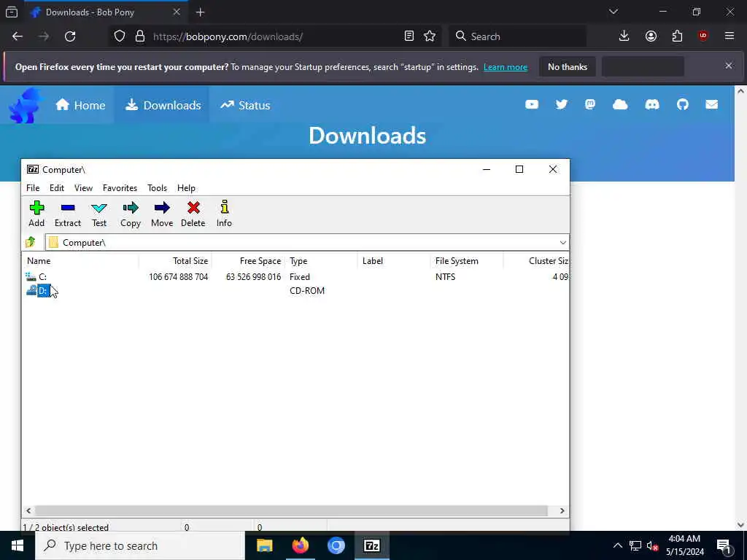747x560 pixels.
Task: Click the uBlock Origin extension icon
Action: (x=703, y=36)
